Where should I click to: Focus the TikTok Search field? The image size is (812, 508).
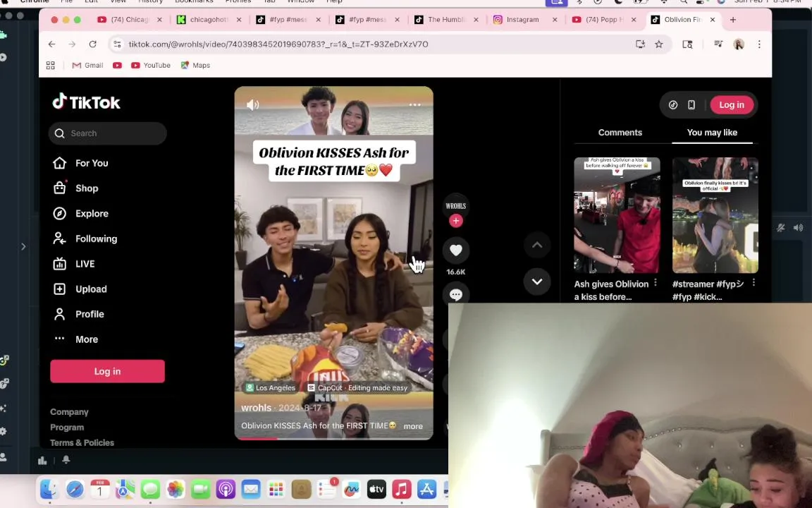point(108,133)
